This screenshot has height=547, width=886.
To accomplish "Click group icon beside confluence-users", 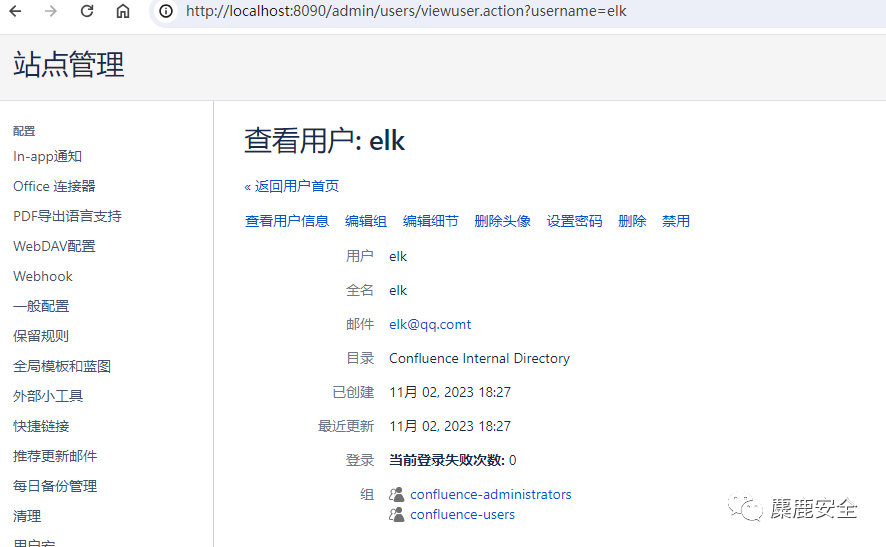I will tap(397, 515).
